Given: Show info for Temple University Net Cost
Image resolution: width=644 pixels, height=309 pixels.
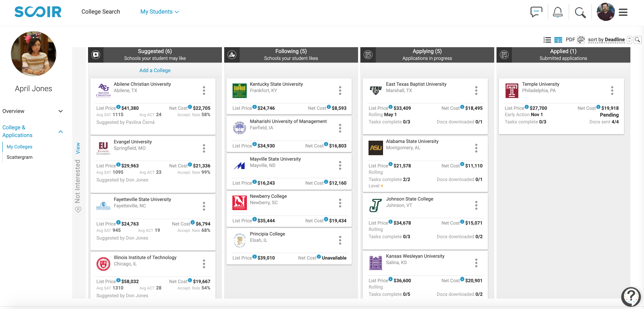Looking at the screenshot, I should click(x=598, y=107).
